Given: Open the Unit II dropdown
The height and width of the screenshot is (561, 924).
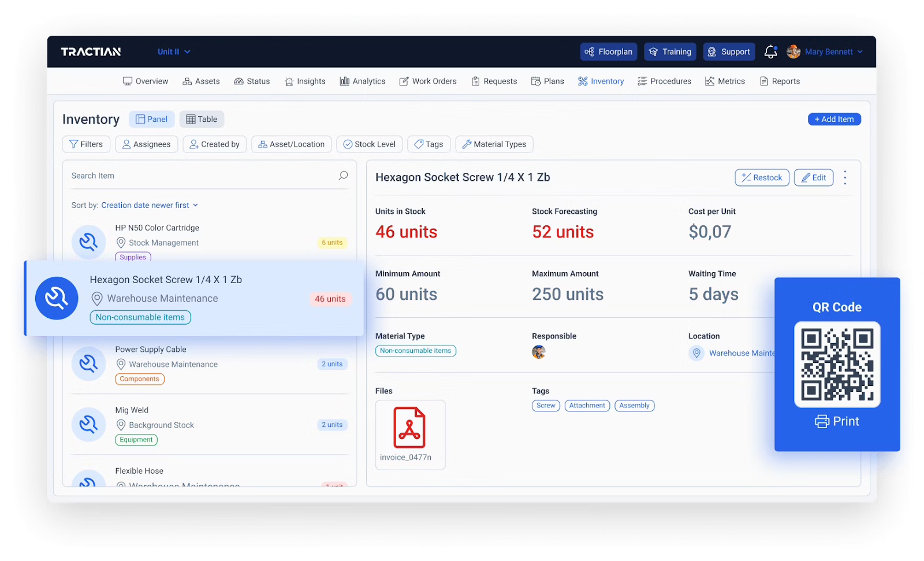Looking at the screenshot, I should pos(174,52).
